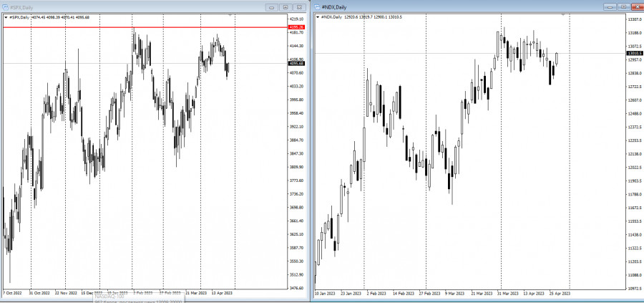Click SPX price axis label 3625.10

(x=296, y=234)
